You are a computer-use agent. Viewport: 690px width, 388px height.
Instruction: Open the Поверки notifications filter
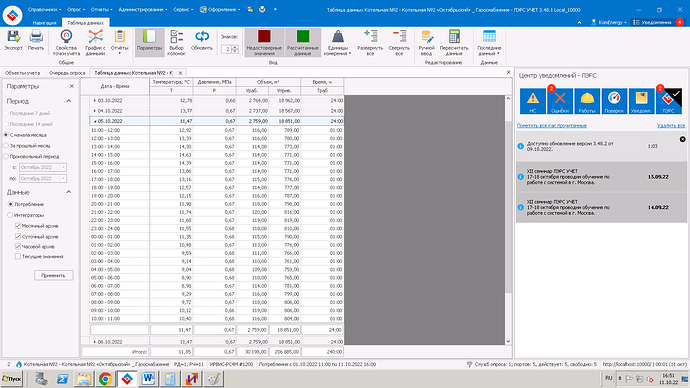614,101
